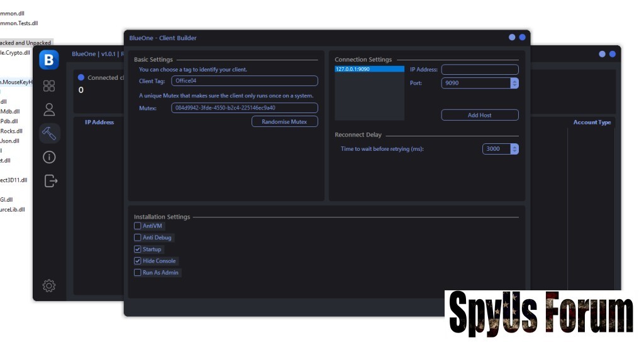Click into the IP Address input field
This screenshot has height=345, width=644.
(479, 70)
